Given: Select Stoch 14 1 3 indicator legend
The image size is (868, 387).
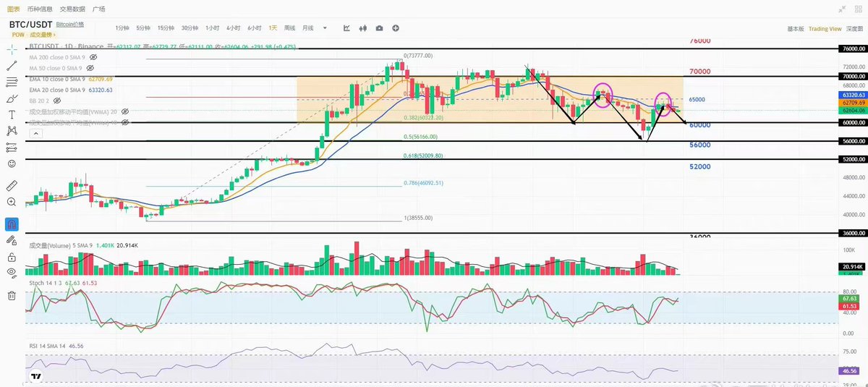Looking at the screenshot, I should 45,284.
